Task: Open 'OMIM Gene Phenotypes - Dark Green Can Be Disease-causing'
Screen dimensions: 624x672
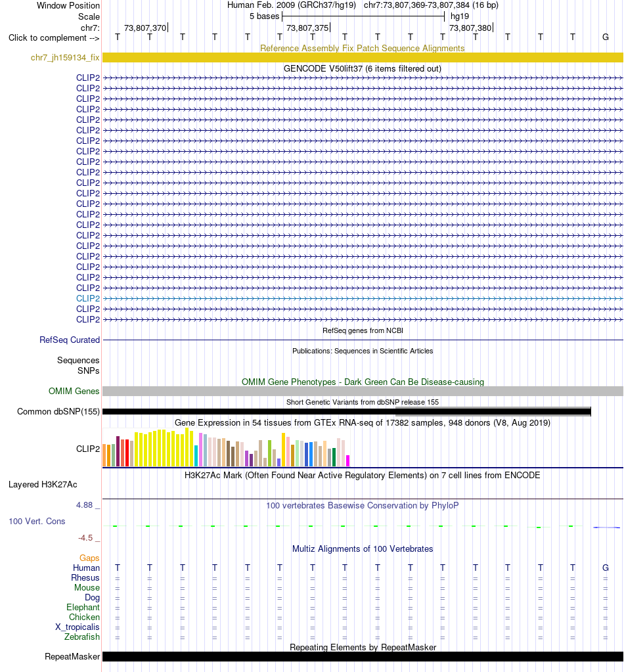Action: (x=363, y=382)
